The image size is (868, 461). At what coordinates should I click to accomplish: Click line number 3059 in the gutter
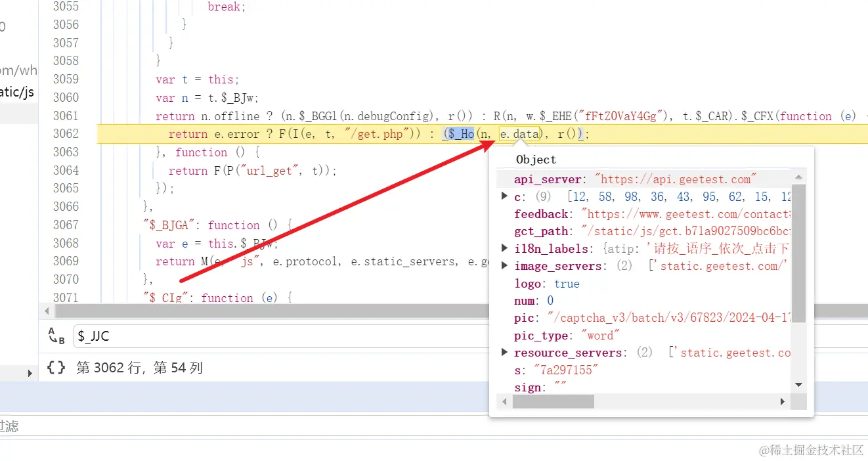(66, 79)
